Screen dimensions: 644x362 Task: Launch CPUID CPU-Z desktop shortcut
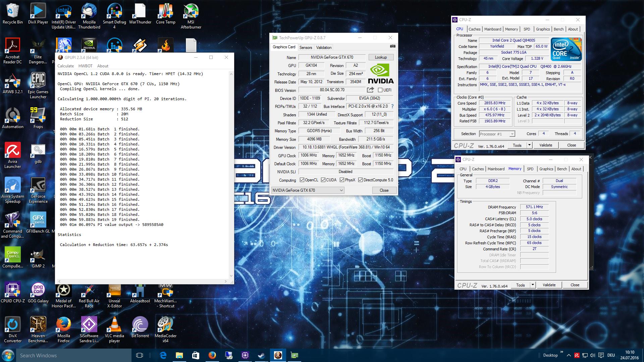pos(13,293)
